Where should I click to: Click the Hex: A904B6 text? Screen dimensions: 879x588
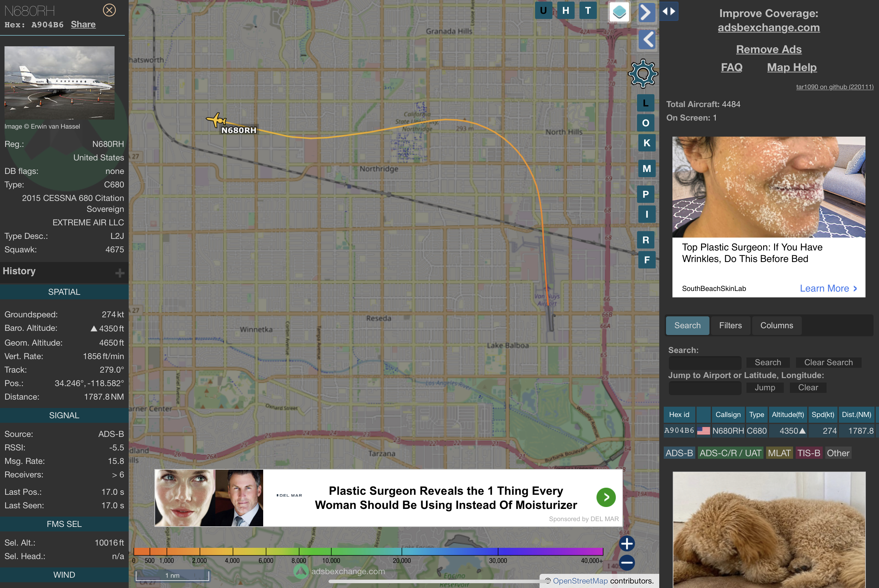(x=34, y=25)
